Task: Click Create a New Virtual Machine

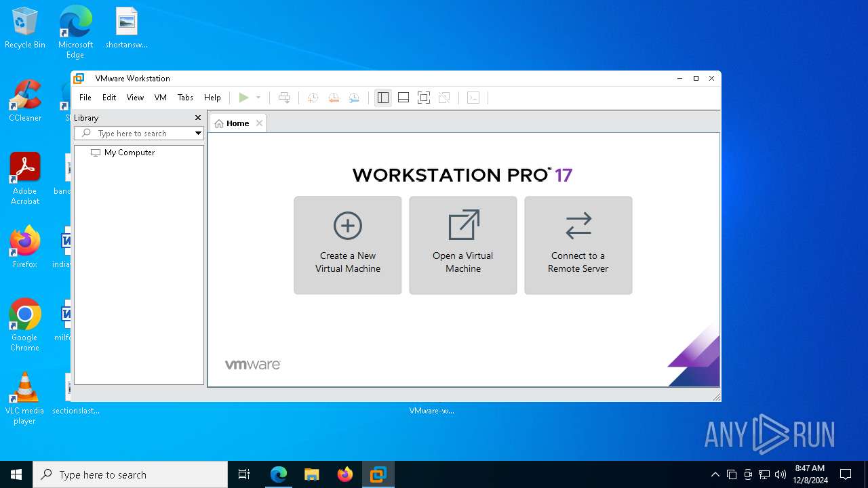Action: coord(348,245)
